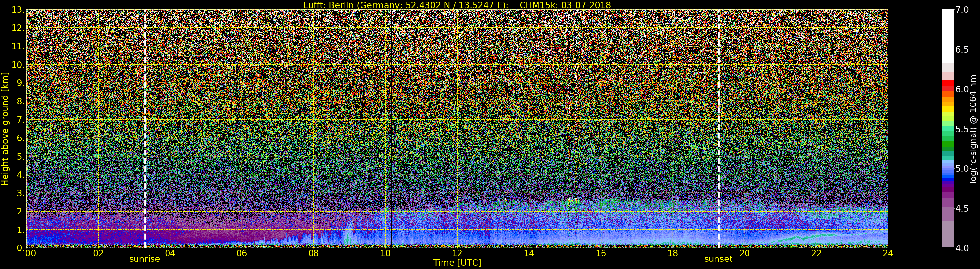Click the height axis tick label '6.'
The height and width of the screenshot is (269, 980).
tap(21, 138)
